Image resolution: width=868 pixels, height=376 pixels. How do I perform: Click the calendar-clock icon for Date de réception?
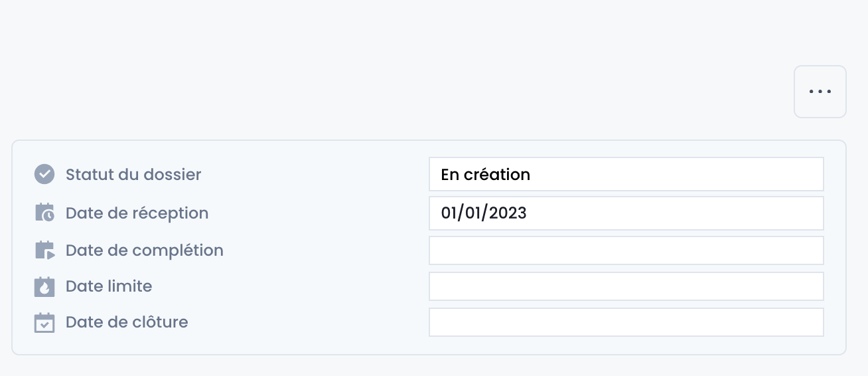click(44, 213)
